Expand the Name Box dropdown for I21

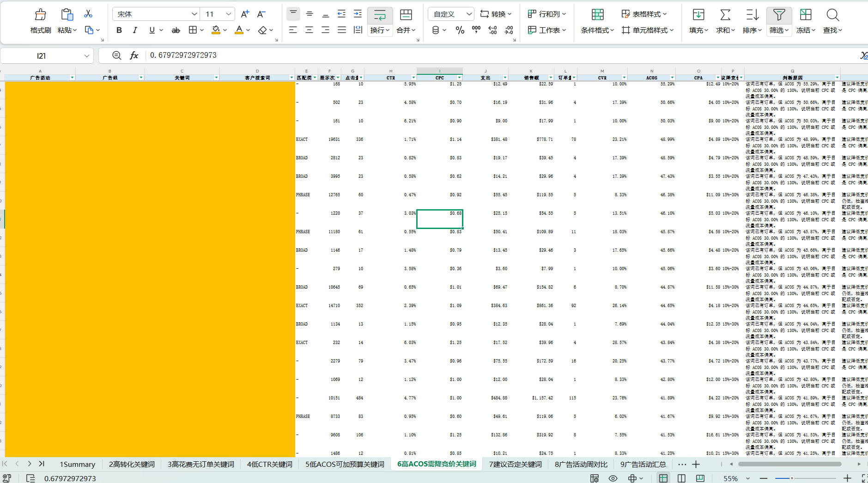coord(87,56)
